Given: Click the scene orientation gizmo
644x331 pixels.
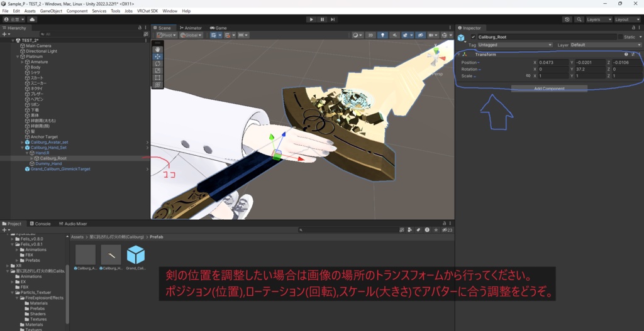Looking at the screenshot, I should point(436,56).
